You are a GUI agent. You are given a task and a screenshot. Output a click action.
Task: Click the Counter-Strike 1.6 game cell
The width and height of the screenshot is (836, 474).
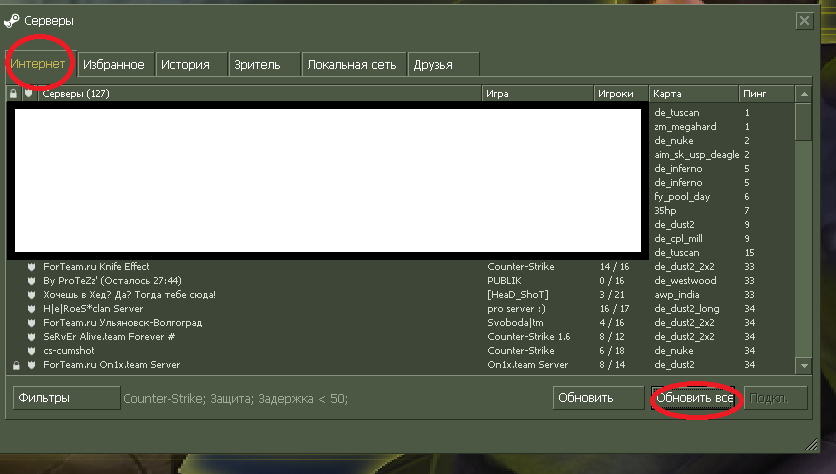click(x=528, y=336)
